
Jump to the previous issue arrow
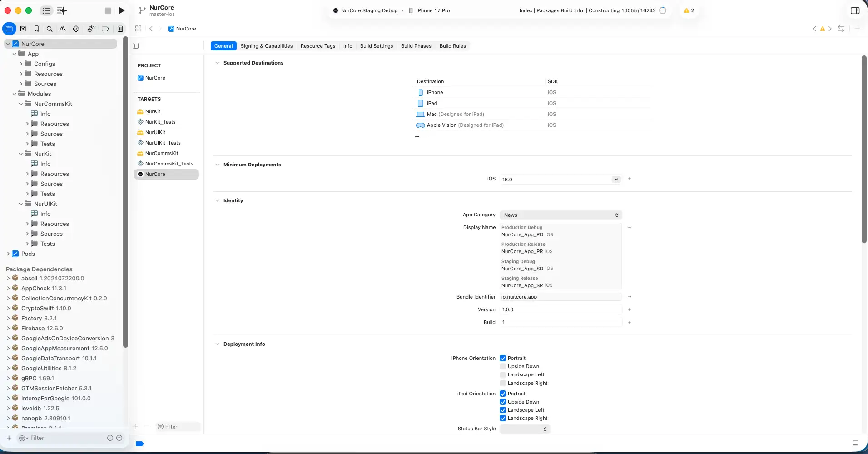[x=814, y=29]
